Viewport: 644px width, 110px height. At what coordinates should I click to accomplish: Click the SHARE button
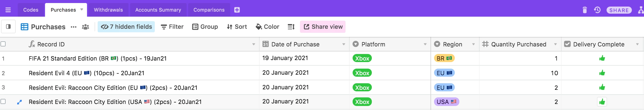619,10
